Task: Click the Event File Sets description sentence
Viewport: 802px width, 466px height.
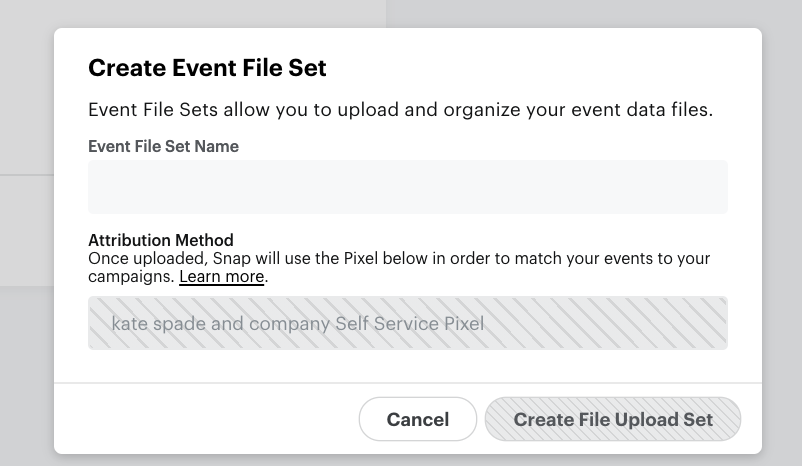Action: coord(400,109)
